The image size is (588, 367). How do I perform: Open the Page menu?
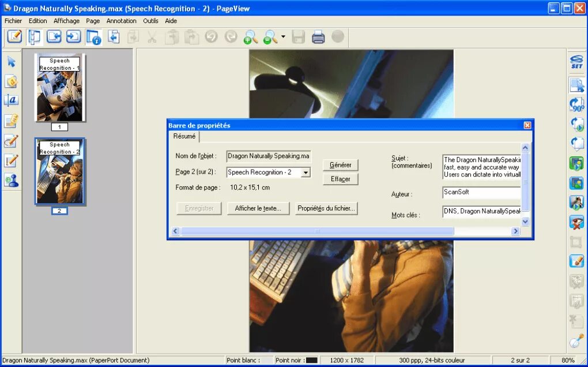click(x=93, y=21)
